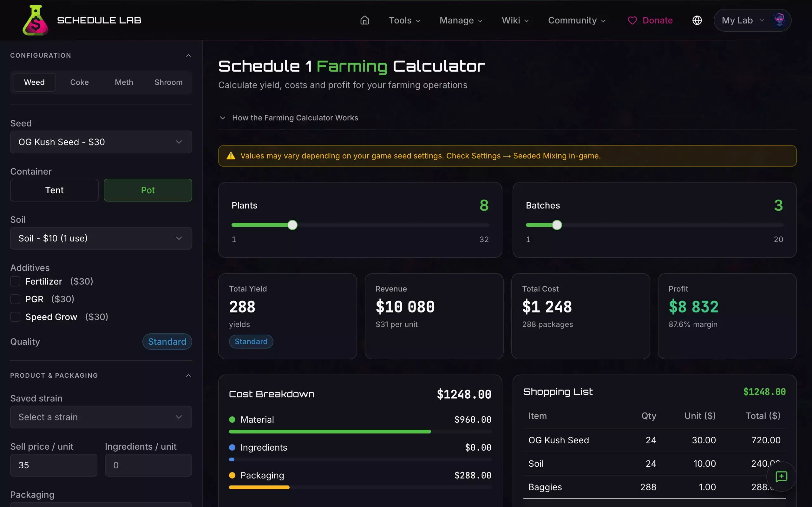Go to the home page icon
This screenshot has width=812, height=507.
point(364,21)
